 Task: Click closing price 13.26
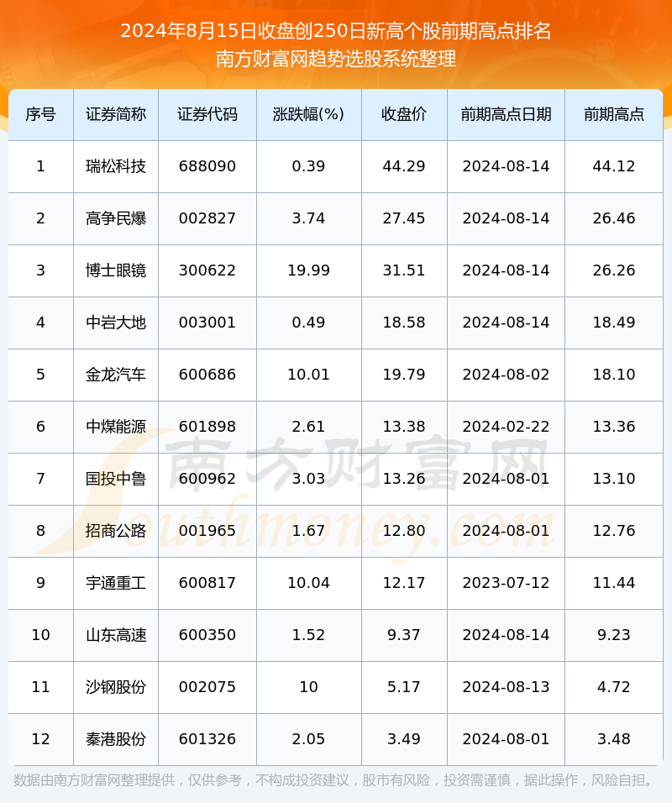404,479
